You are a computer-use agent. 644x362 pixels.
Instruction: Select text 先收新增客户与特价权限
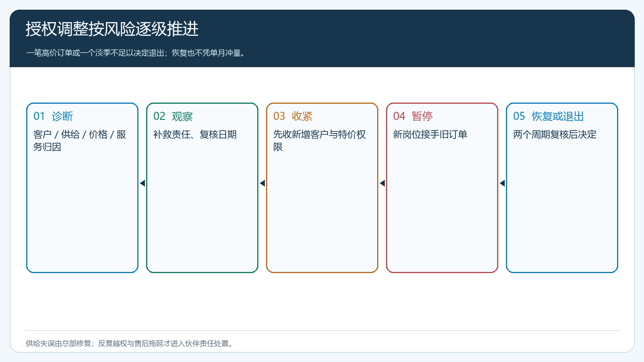click(x=320, y=141)
